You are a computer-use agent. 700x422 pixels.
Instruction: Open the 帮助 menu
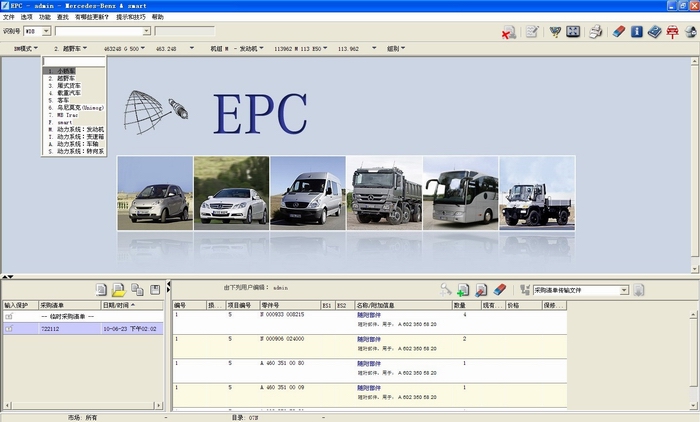(158, 17)
